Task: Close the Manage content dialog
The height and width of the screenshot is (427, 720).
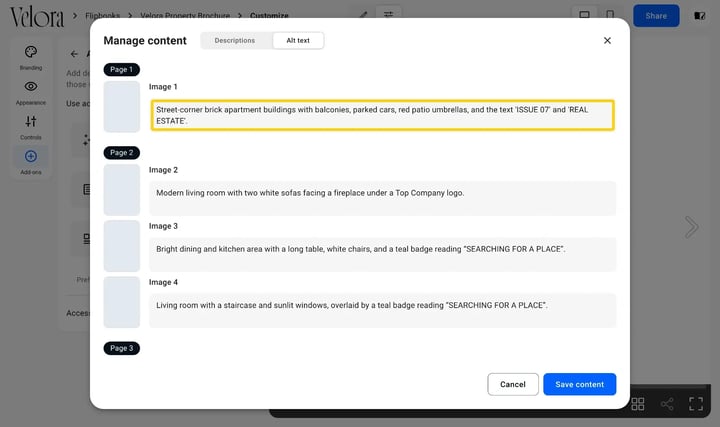Action: pyautogui.click(x=607, y=40)
